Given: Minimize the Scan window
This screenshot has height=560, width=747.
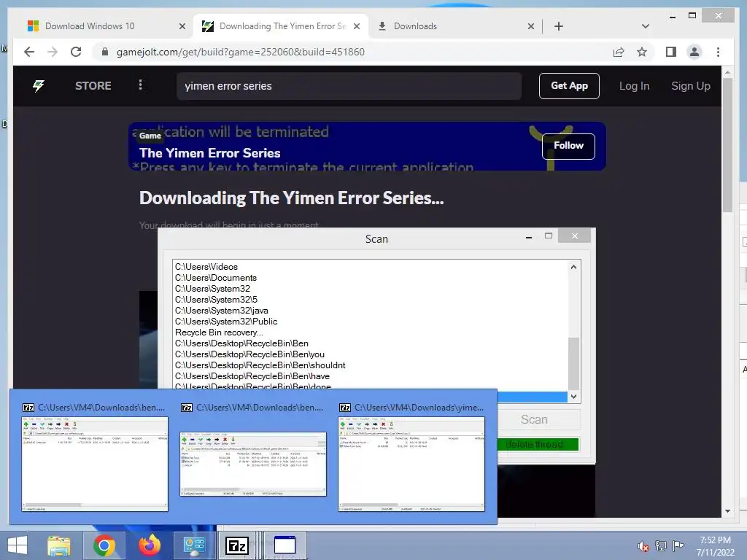Looking at the screenshot, I should (x=529, y=237).
